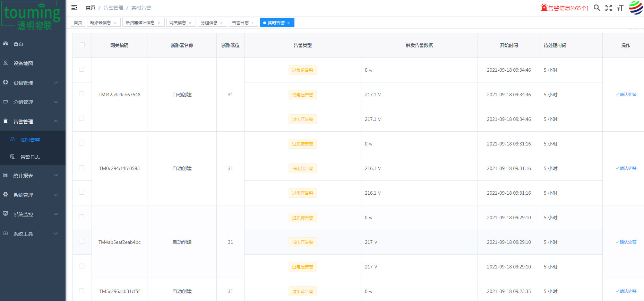
Task: Check the first 过负荷告警 row checkbox
Action: coord(81,69)
